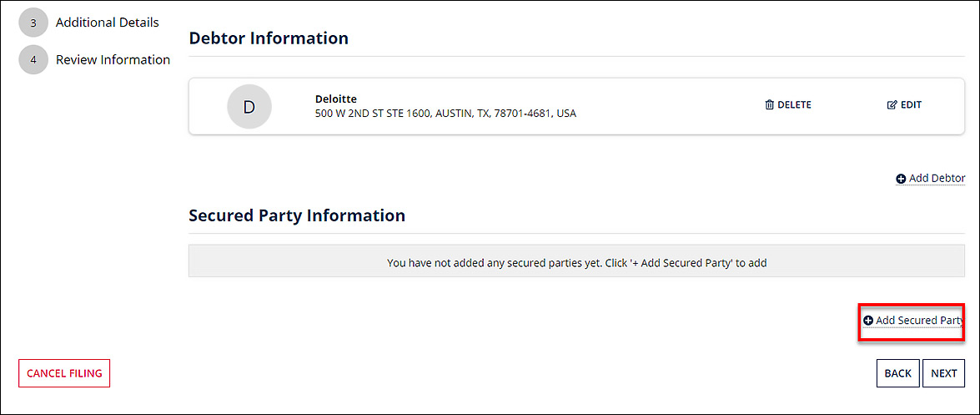Viewport: 980px width, 415px height.
Task: Select the step 3 circle indicator
Action: tap(33, 23)
